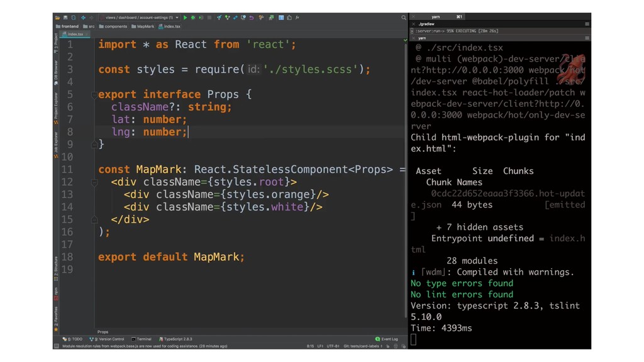
Task: Navigate back with the left arrow icon
Action: (84, 18)
